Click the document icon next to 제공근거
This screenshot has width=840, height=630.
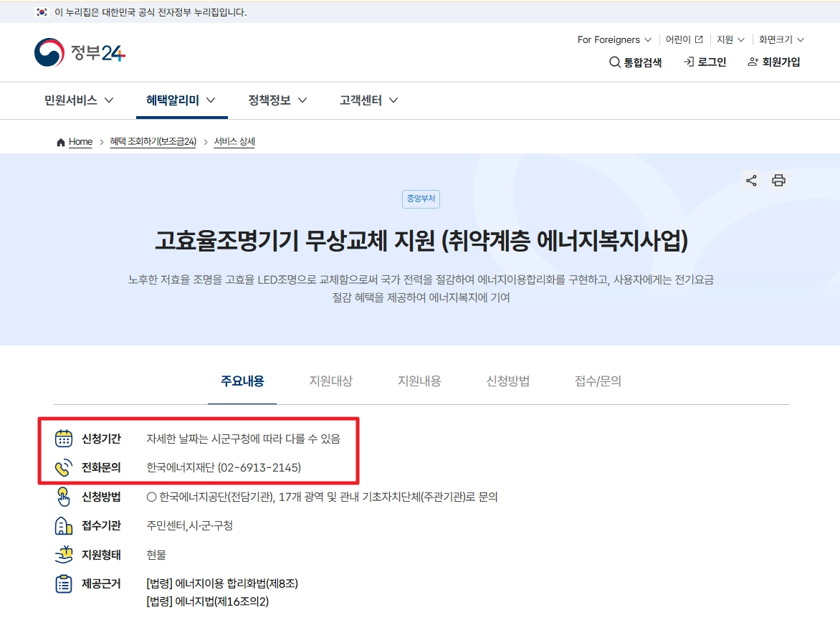point(64,583)
